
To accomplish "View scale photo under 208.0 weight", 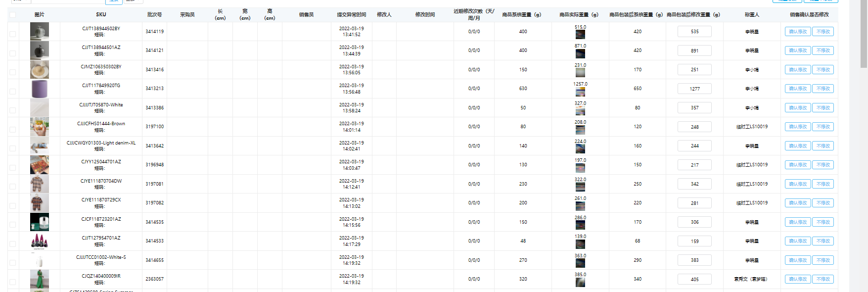I will (x=580, y=130).
